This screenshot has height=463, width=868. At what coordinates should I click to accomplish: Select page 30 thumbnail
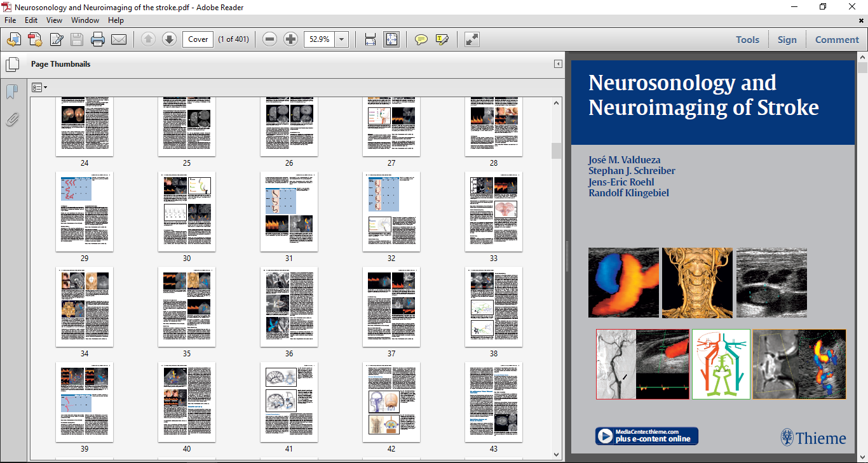pos(187,211)
